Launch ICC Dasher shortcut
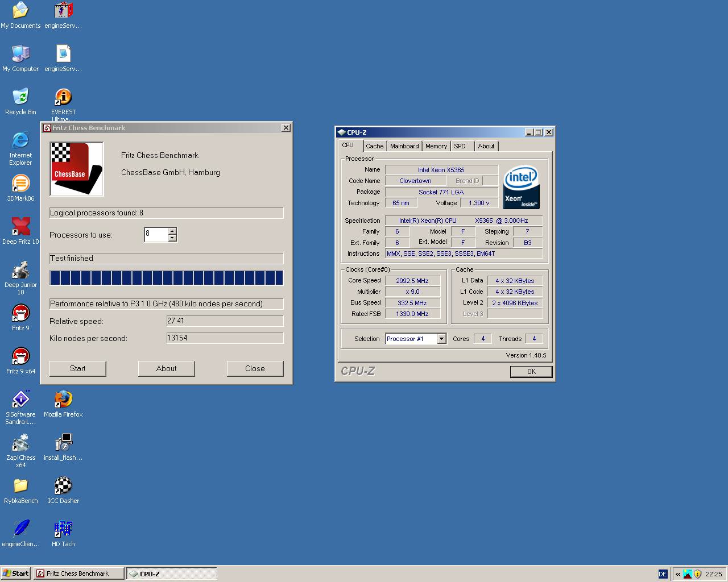The height and width of the screenshot is (582, 728). click(63, 490)
